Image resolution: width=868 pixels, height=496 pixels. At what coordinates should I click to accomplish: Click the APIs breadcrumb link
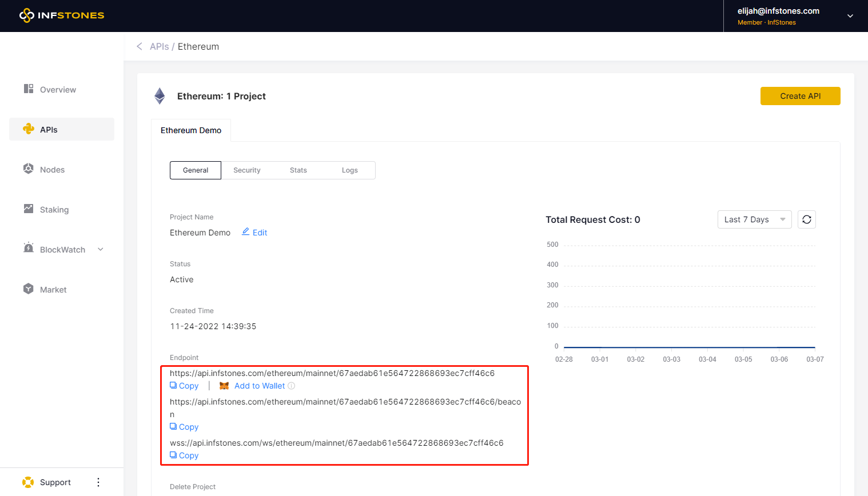click(160, 46)
